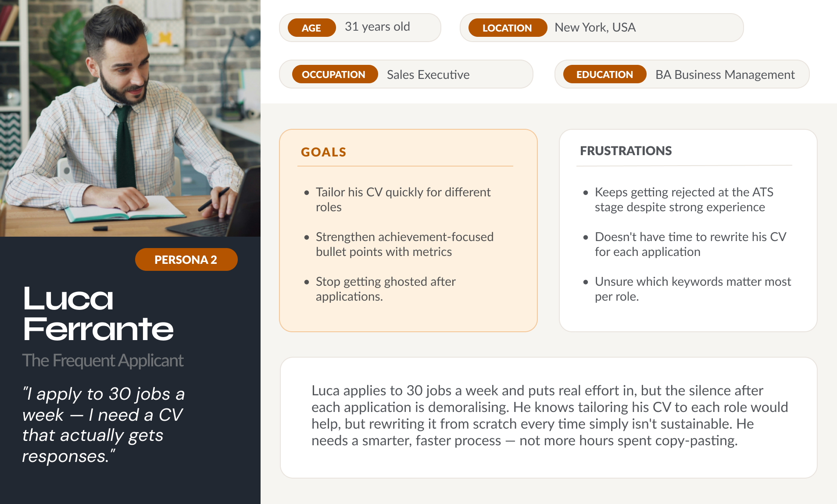Click the LOCATION label badge
This screenshot has height=504, width=837.
click(x=507, y=28)
